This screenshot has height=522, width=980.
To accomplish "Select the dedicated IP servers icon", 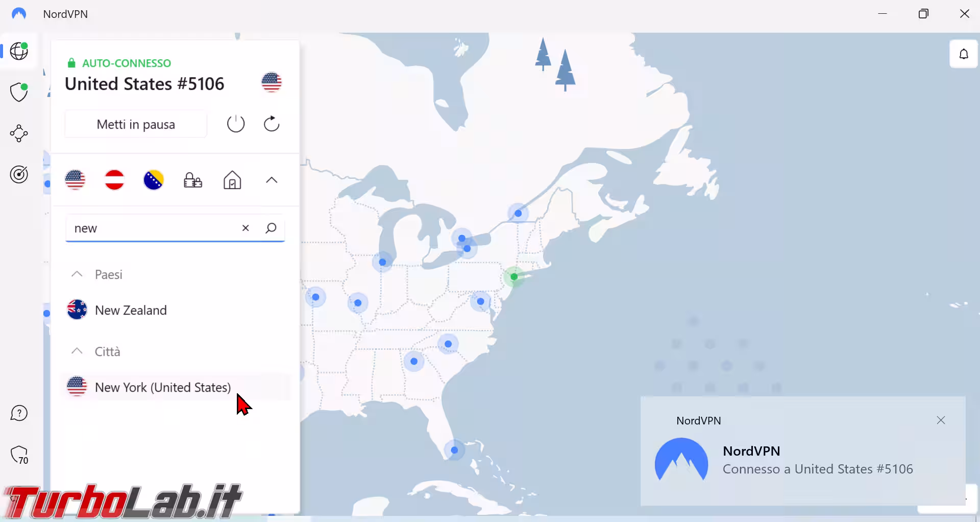I will tap(193, 180).
